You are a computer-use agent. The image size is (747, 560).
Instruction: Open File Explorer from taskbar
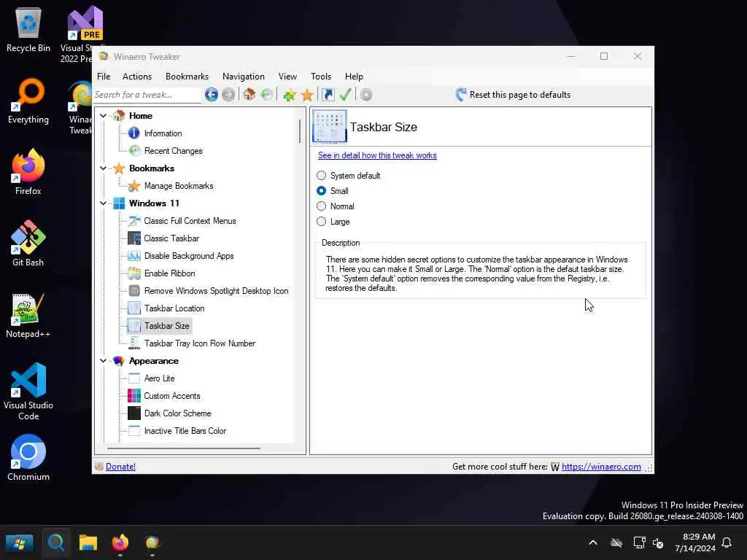88,542
